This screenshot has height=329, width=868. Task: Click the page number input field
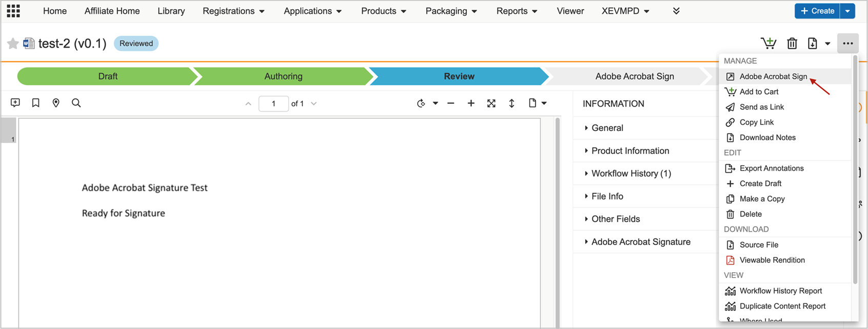point(273,103)
